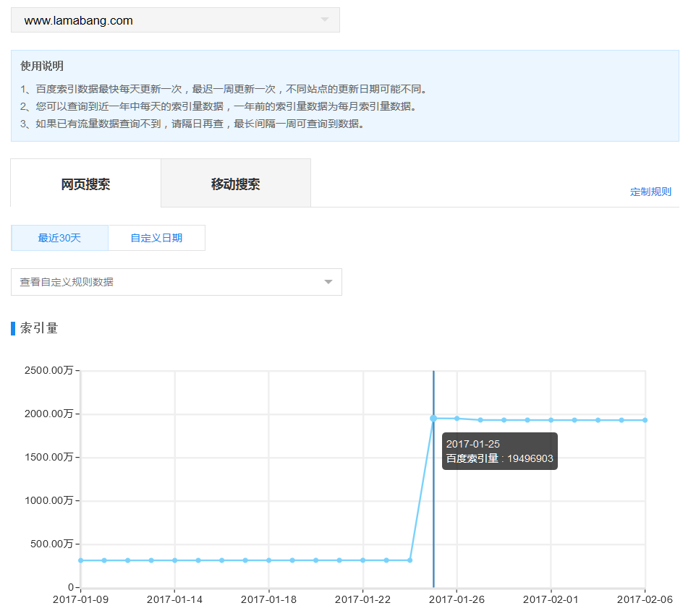
Task: Click a flat-line data point near 2017-01-18
Action: coord(268,559)
